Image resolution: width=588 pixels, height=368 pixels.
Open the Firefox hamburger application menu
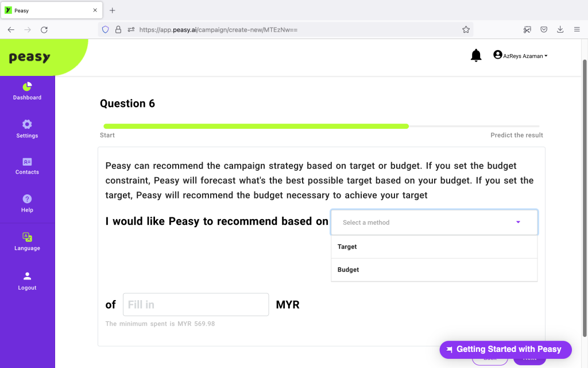point(577,30)
